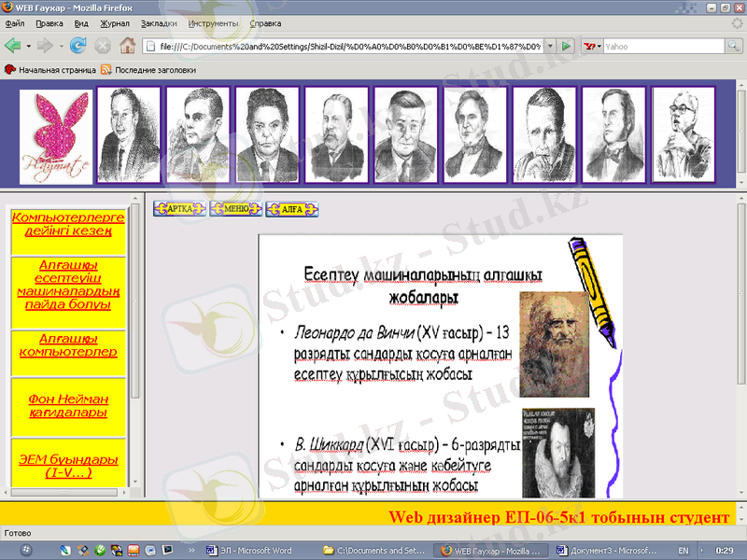Open the RSS 'Последние заголовки' bookmark
The height and width of the screenshot is (560, 747).
click(148, 69)
